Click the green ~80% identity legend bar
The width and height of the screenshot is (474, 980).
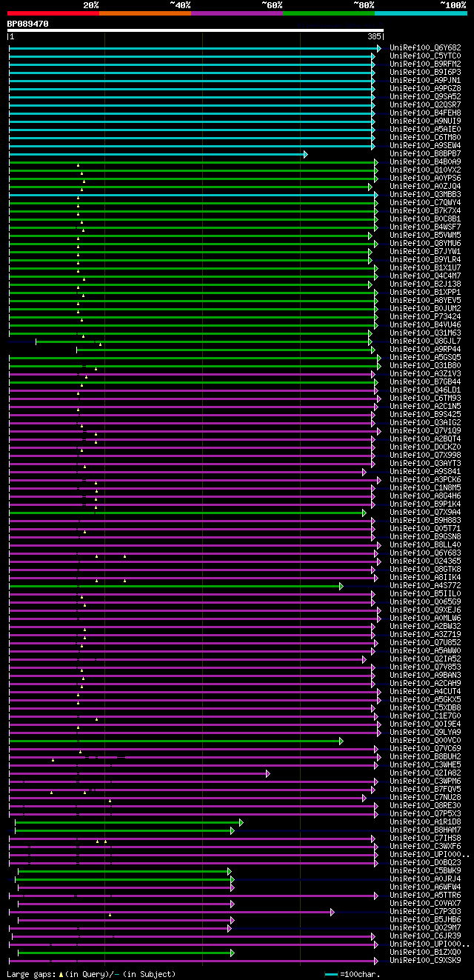pyautogui.click(x=329, y=13)
